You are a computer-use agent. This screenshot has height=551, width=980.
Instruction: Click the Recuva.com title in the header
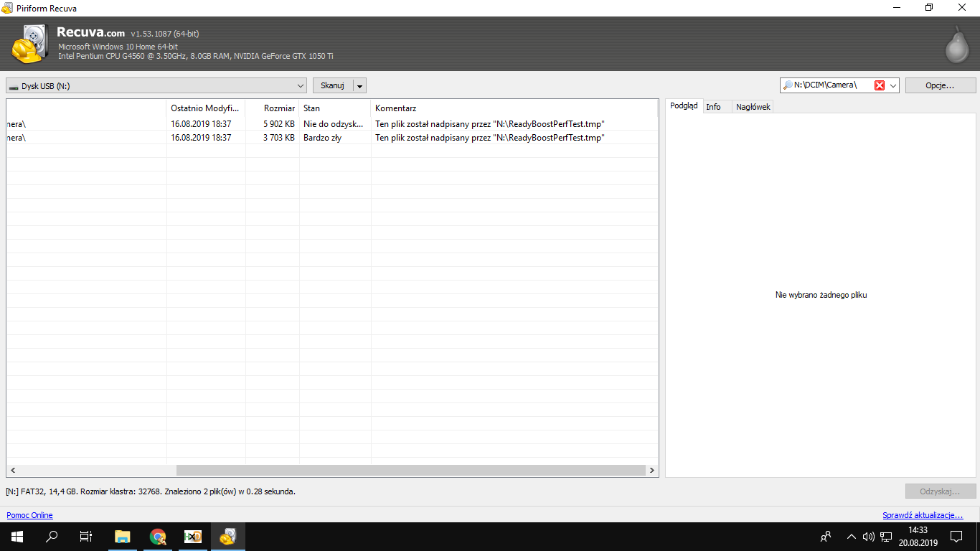[x=91, y=32]
